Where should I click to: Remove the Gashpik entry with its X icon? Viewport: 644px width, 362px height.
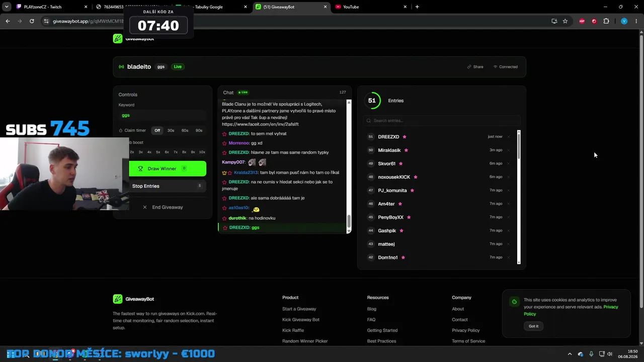[508, 231]
